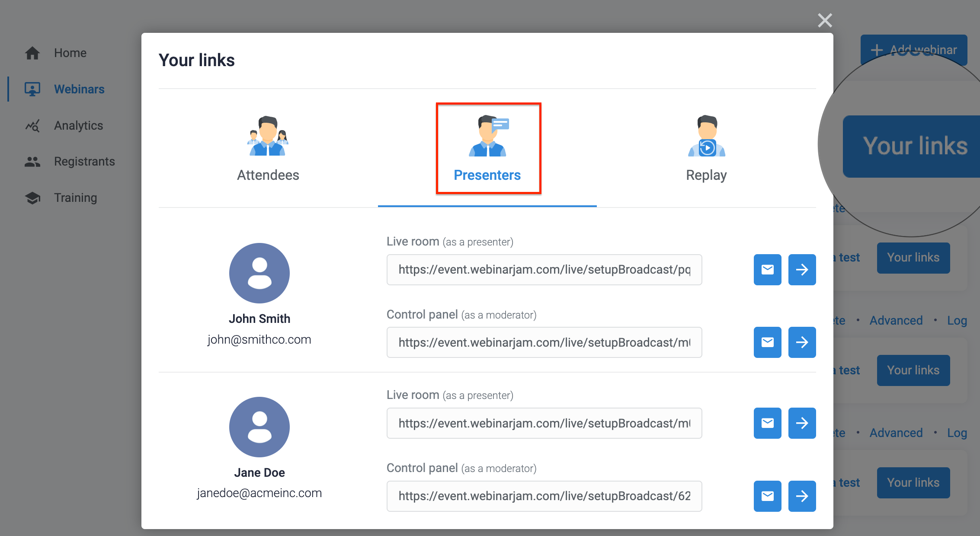Open Jane Doe's live room link
Viewport: 980px width, 536px height.
pos(802,423)
